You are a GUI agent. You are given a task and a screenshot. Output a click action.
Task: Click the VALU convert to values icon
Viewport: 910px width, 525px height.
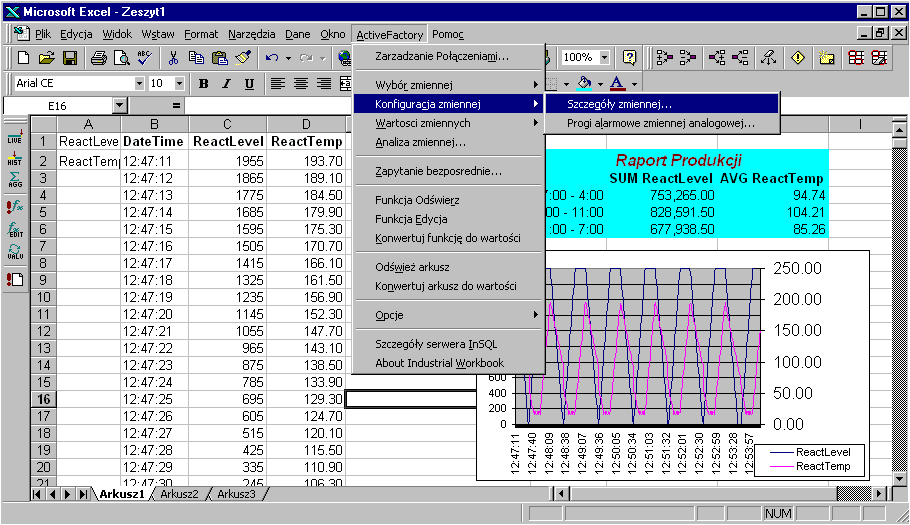point(15,252)
